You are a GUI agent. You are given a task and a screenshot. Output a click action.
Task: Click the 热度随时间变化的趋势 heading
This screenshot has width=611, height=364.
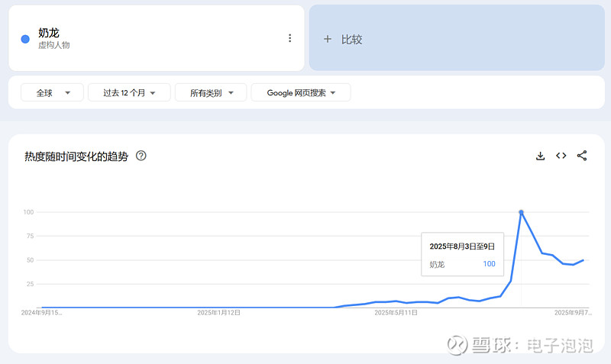coord(76,156)
